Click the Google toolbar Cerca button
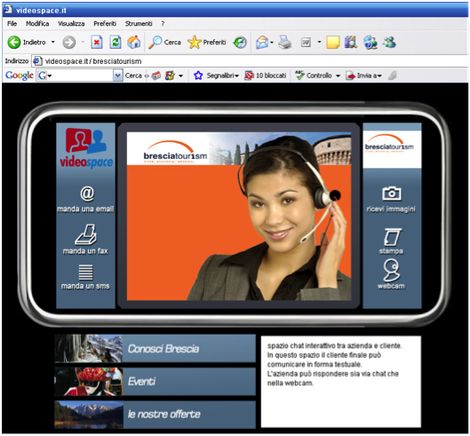Viewport: 470px width, 436px height. tap(133, 76)
